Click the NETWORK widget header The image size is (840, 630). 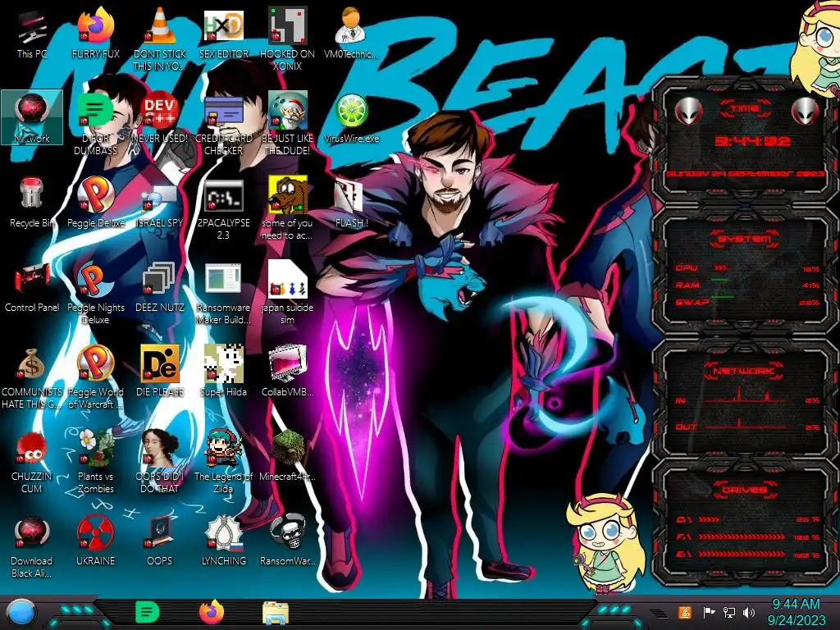click(745, 370)
